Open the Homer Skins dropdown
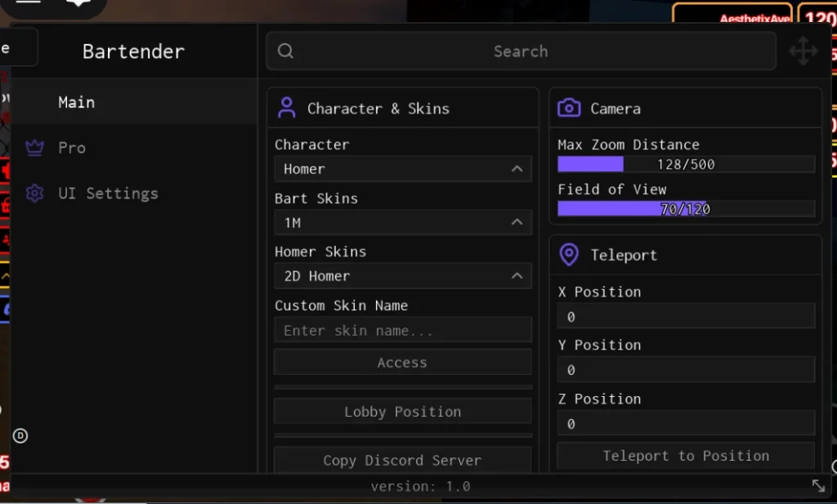 point(402,276)
